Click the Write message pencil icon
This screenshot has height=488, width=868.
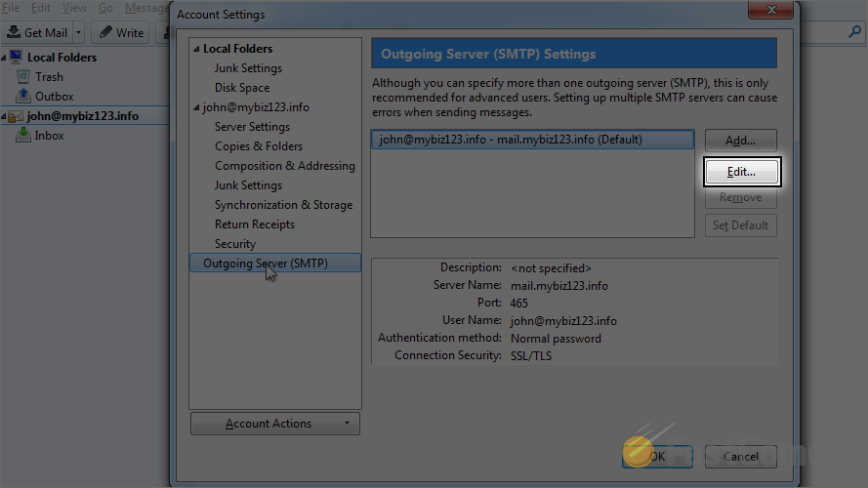click(x=104, y=32)
